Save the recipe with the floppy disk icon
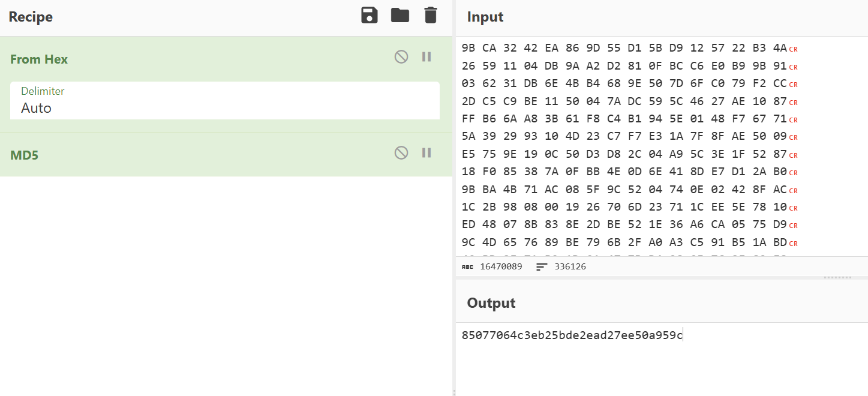This screenshot has width=868, height=396. 370,16
